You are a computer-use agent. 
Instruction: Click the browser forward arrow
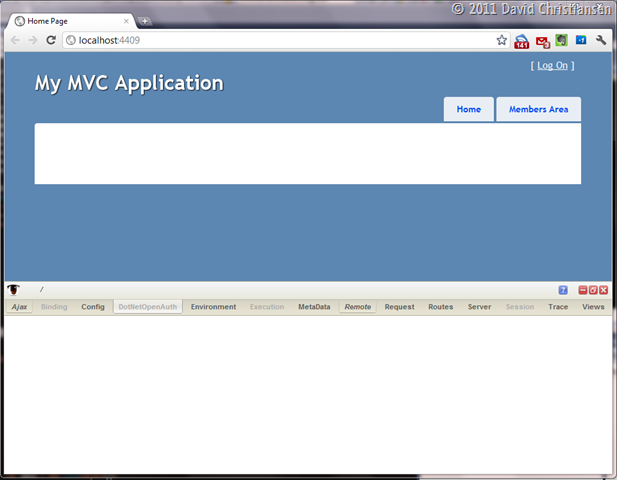32,40
